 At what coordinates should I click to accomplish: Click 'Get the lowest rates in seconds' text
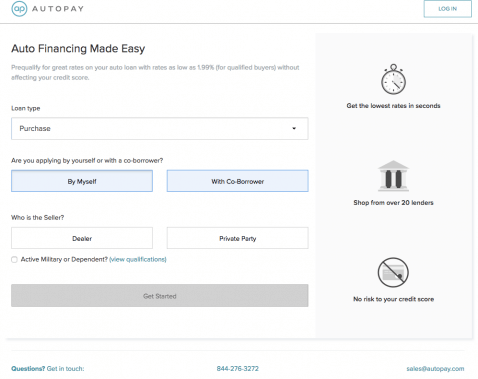(x=393, y=106)
